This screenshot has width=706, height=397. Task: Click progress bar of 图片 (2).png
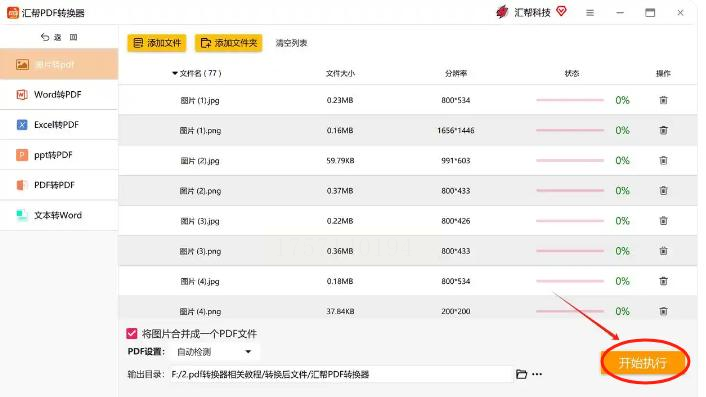[x=570, y=190]
